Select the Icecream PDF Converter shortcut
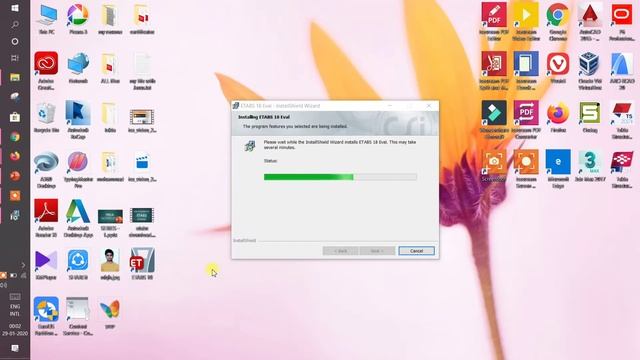The height and width of the screenshot is (360, 640). [526, 120]
